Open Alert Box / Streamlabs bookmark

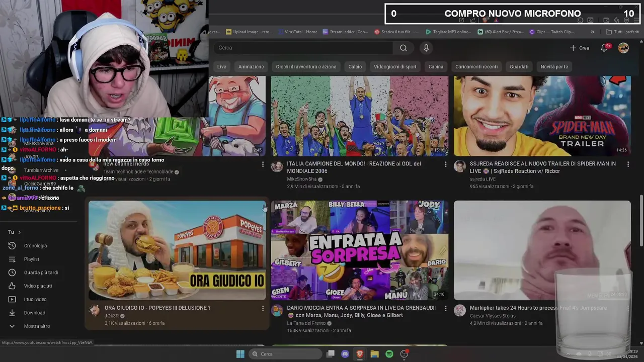pyautogui.click(x=501, y=32)
